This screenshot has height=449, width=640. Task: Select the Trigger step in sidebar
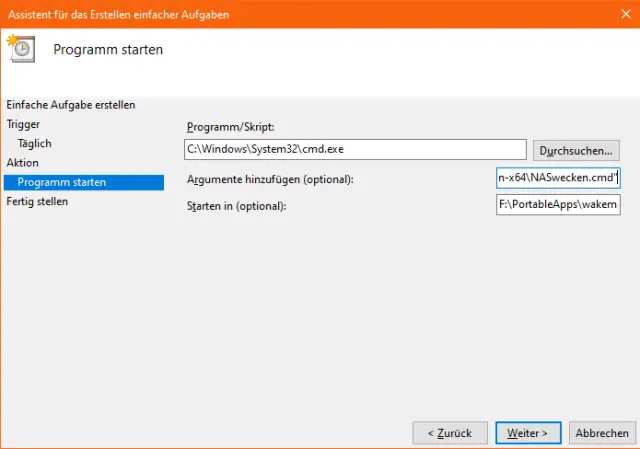(x=23, y=124)
